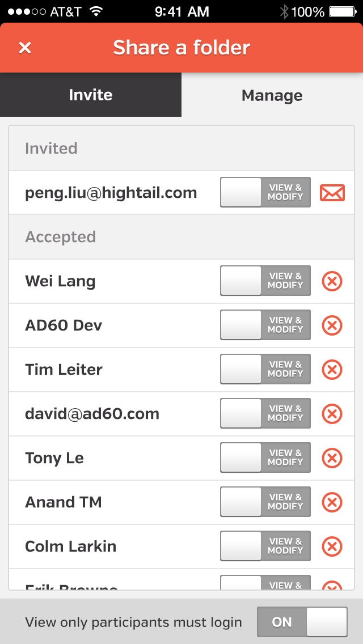Screen dimensions: 363x644
Task: Close the Share a folder screen
Action: click(x=25, y=48)
